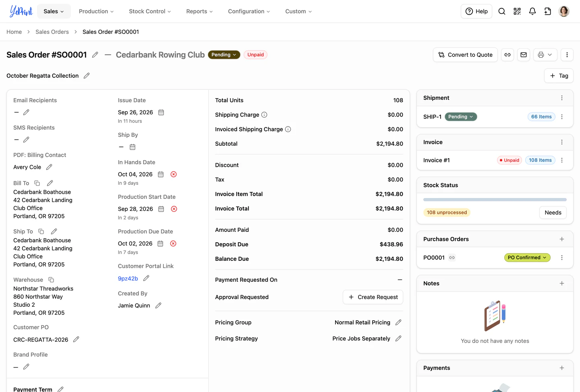Add a new note plus icon
580x392 pixels.
pyautogui.click(x=562, y=283)
